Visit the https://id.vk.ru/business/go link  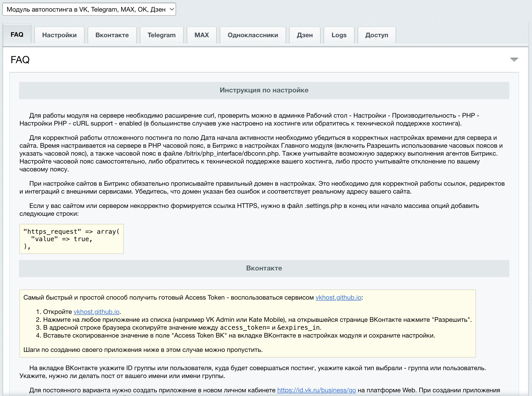[316, 390]
